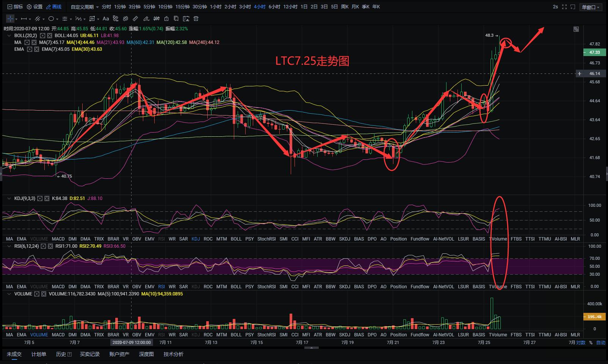Select the 1小时 timeframe

point(215,7)
